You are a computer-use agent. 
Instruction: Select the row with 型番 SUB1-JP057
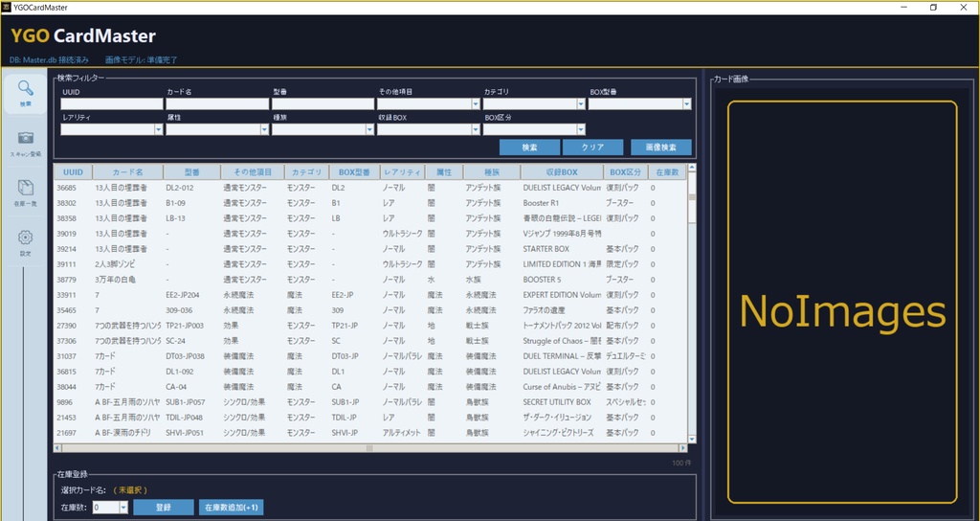[x=370, y=401]
